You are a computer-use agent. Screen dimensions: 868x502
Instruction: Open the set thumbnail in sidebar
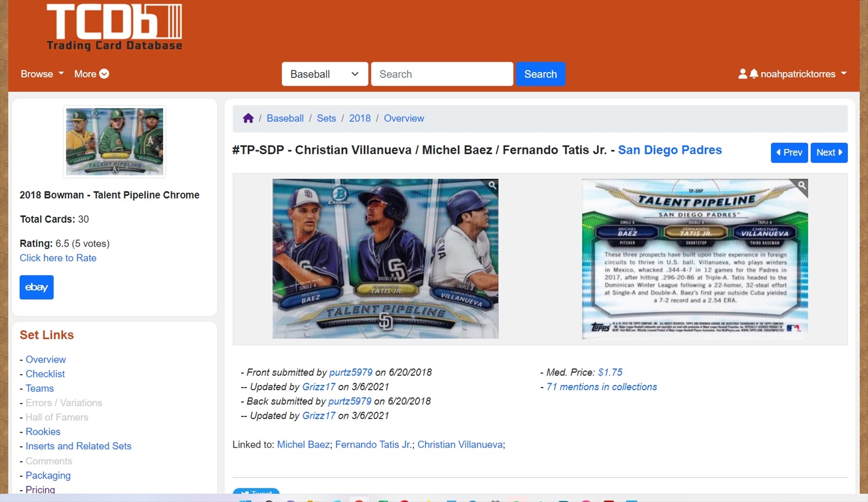tap(114, 141)
